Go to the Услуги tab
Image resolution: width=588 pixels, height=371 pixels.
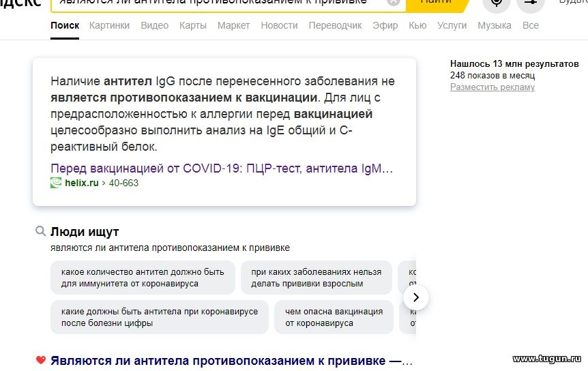point(452,25)
